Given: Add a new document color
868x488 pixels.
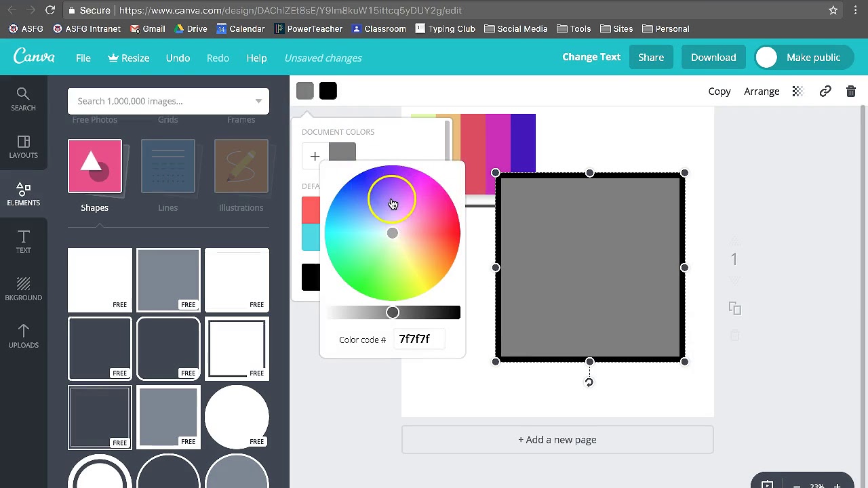Looking at the screenshot, I should point(315,157).
